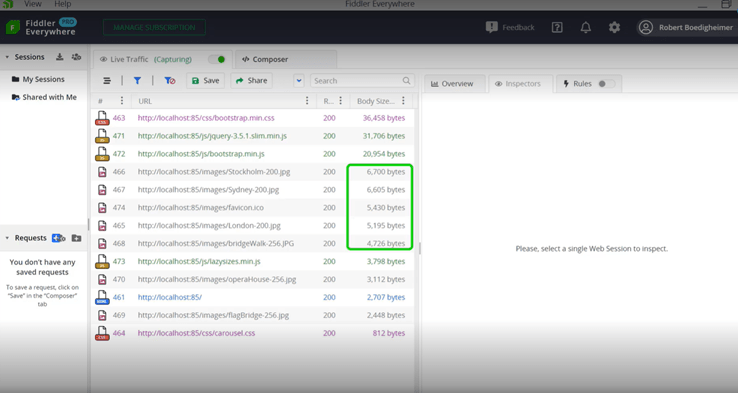Click the Manage Subscription button
Viewport: 738px width, 393px height.
(154, 27)
